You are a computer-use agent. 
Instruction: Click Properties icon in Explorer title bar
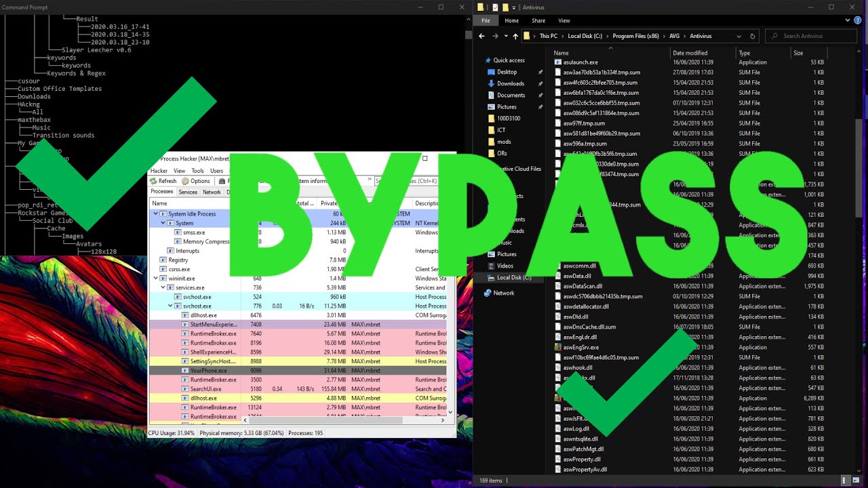click(x=495, y=7)
